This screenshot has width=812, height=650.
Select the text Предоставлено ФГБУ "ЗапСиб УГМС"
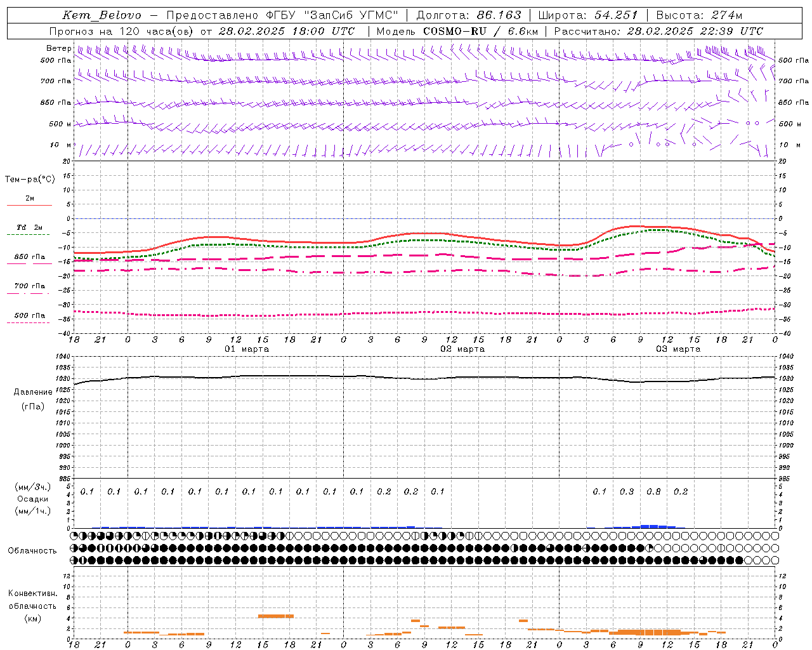point(282,15)
